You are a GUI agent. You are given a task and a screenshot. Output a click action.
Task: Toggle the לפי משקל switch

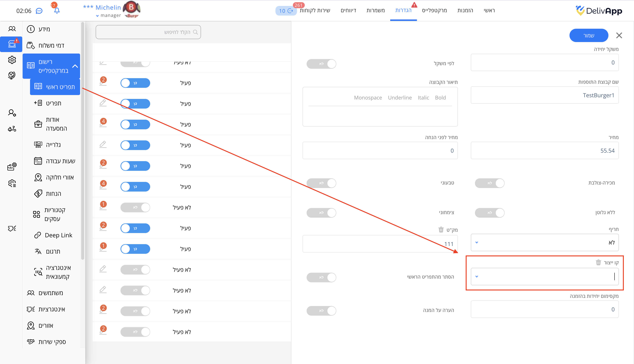321,64
